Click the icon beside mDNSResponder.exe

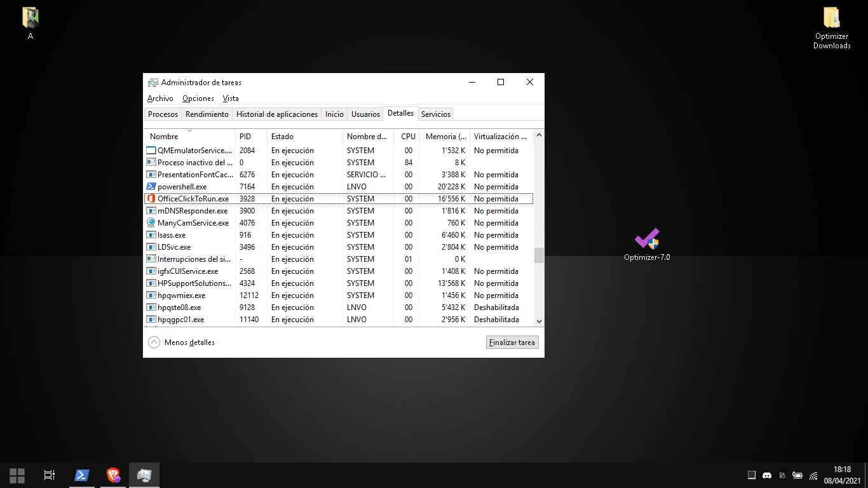[x=151, y=211]
